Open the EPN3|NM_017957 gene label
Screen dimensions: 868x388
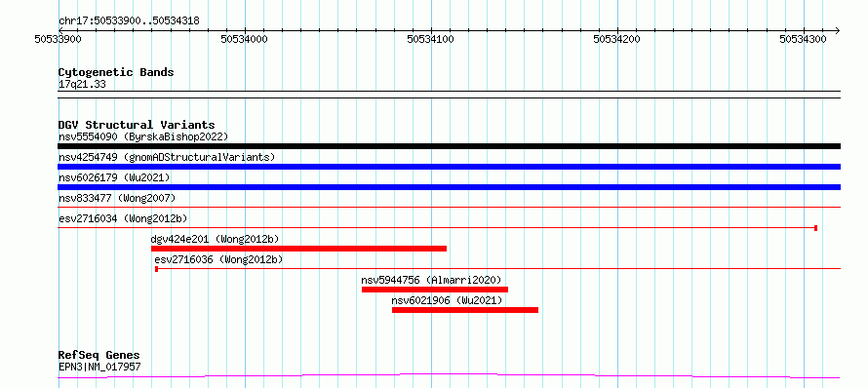pyautogui.click(x=99, y=367)
